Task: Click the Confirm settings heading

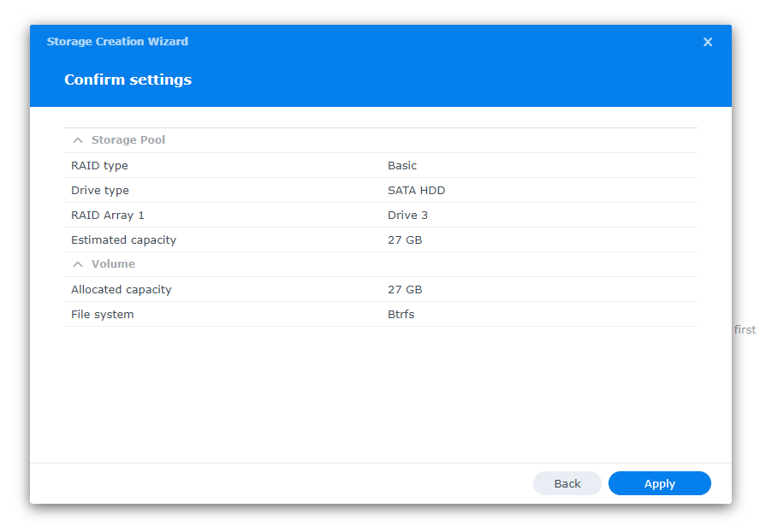Action: [128, 80]
